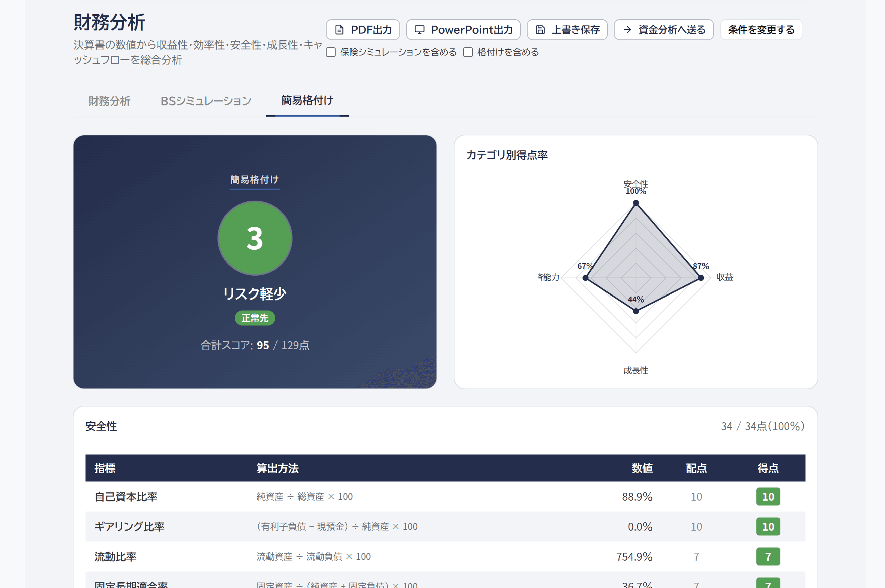Click the 数値 column header
This screenshot has width=885, height=588.
pos(642,468)
